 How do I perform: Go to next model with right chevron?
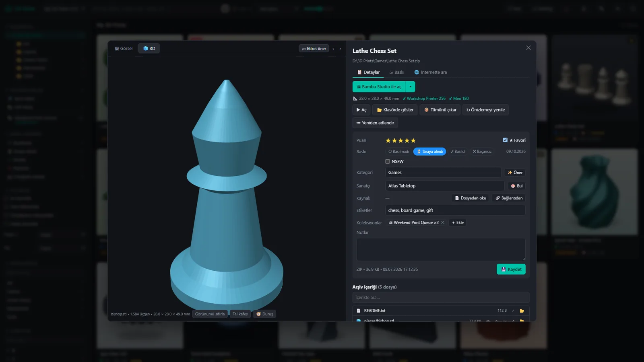click(x=340, y=49)
